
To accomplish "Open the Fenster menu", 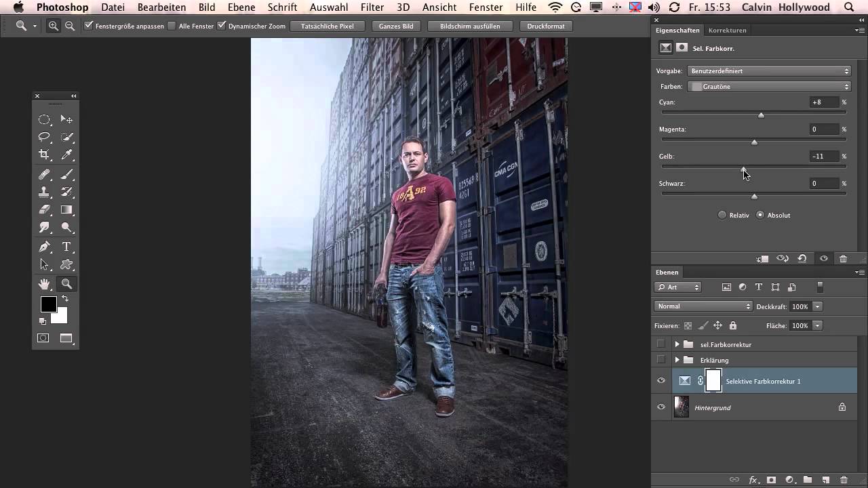I will coord(486,7).
